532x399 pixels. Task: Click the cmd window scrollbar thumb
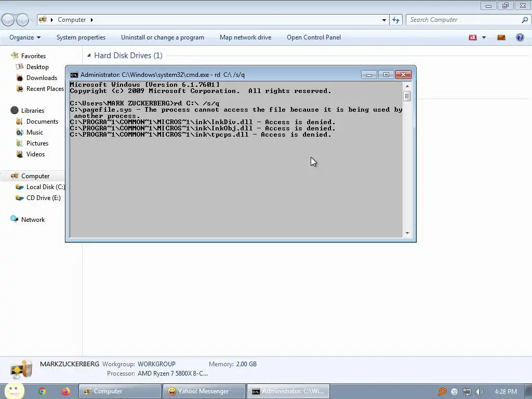click(407, 96)
